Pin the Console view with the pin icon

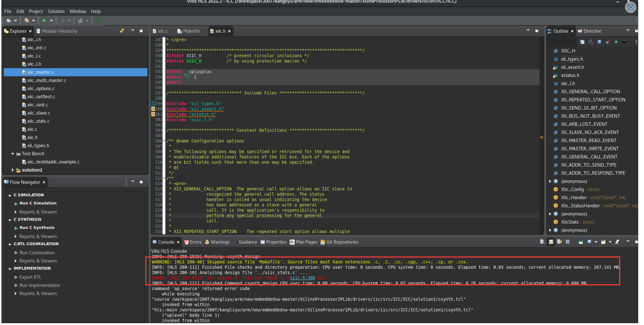click(581, 242)
